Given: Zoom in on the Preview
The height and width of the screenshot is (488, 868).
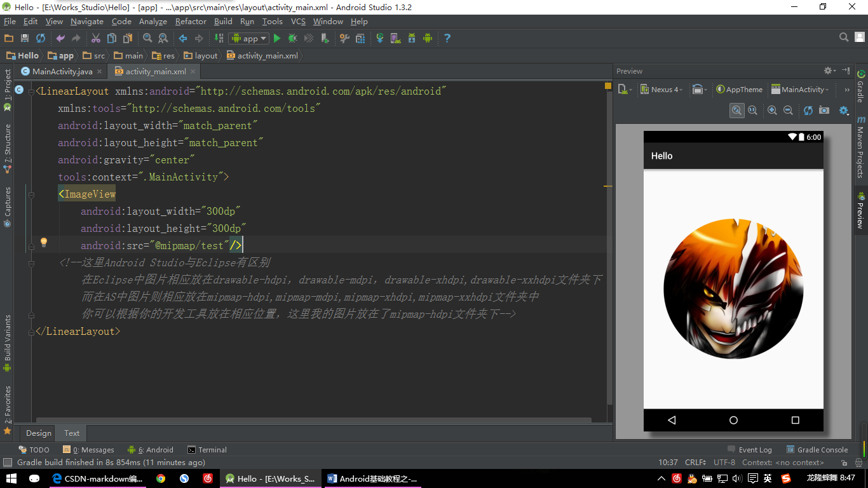Looking at the screenshot, I should 772,110.
